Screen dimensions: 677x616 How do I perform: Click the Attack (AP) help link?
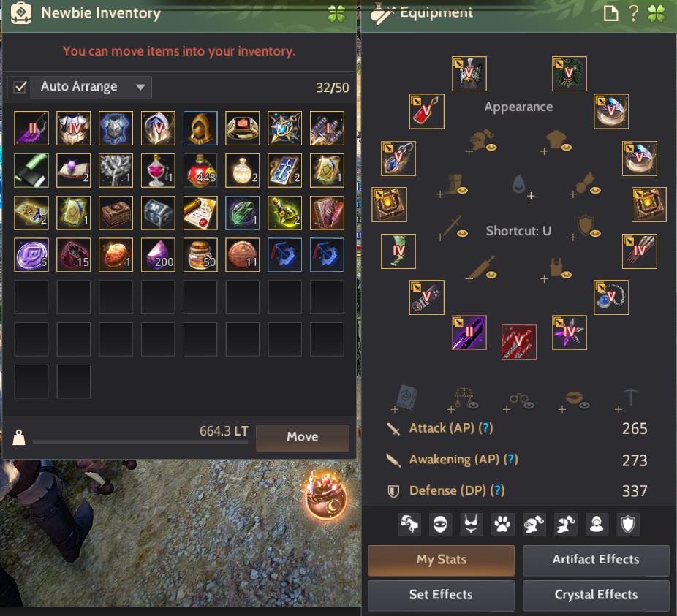[x=485, y=428]
